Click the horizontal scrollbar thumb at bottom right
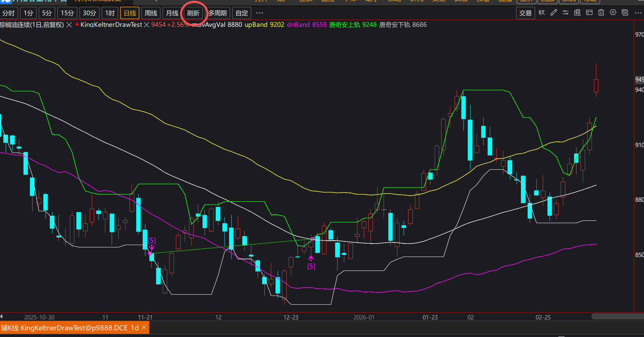This screenshot has width=644, height=337. pos(617,316)
